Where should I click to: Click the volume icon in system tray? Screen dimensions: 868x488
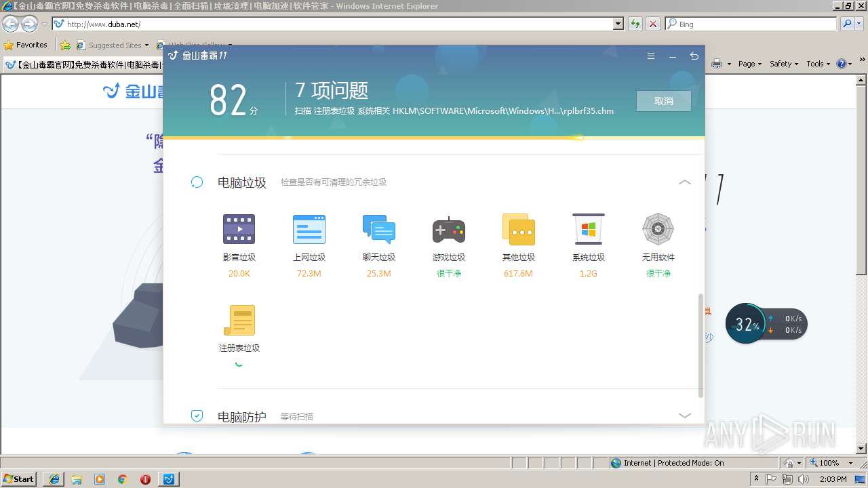[x=804, y=479]
